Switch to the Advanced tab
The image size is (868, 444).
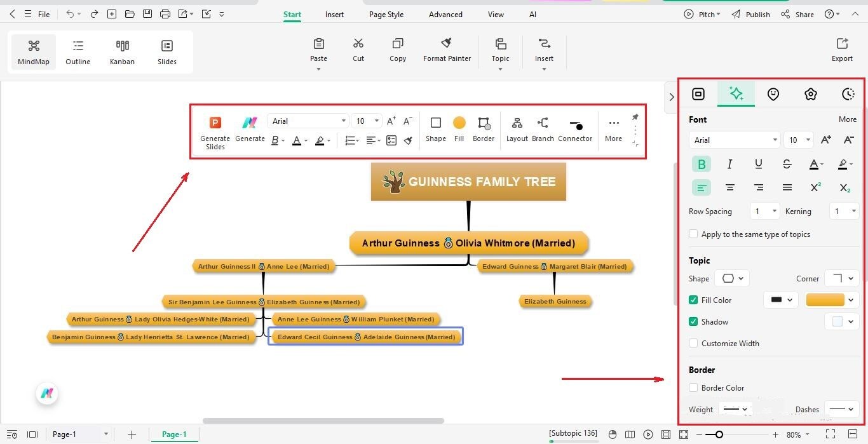[x=445, y=15]
